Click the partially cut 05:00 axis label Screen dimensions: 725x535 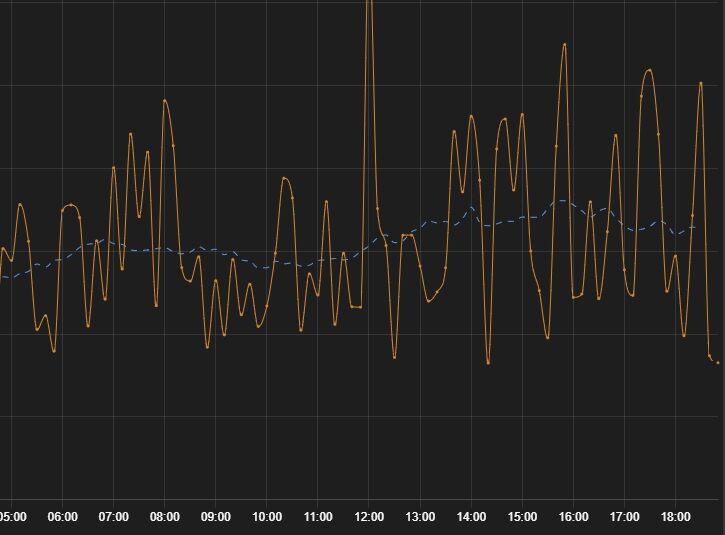click(13, 517)
